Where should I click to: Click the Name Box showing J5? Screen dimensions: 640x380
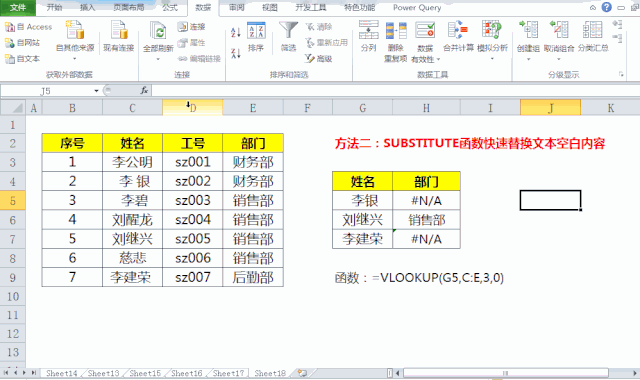point(46,91)
